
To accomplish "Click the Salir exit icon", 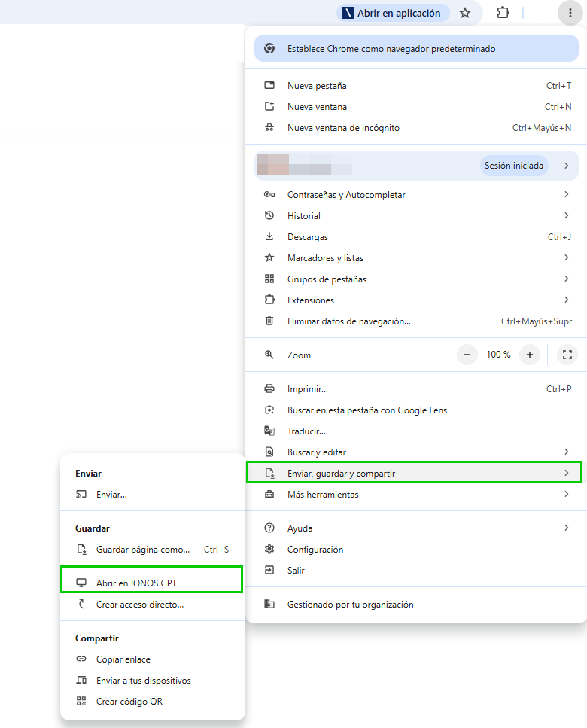I will pos(269,570).
